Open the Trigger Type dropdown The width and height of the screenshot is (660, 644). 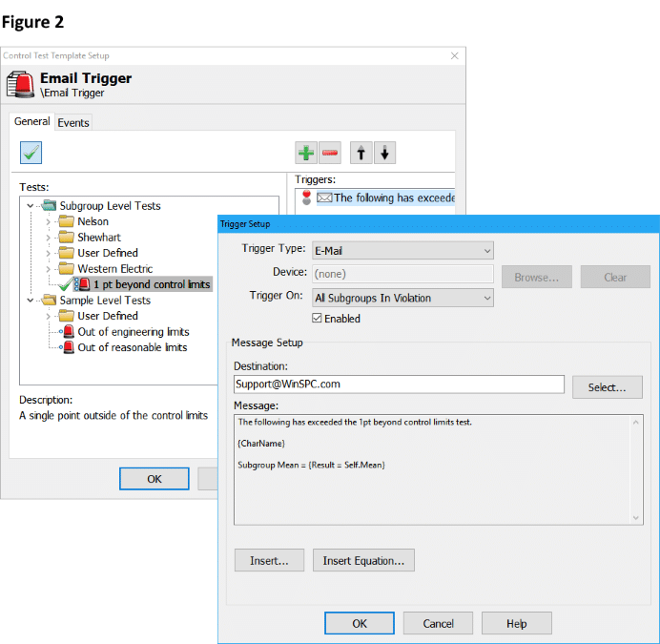[x=402, y=251]
